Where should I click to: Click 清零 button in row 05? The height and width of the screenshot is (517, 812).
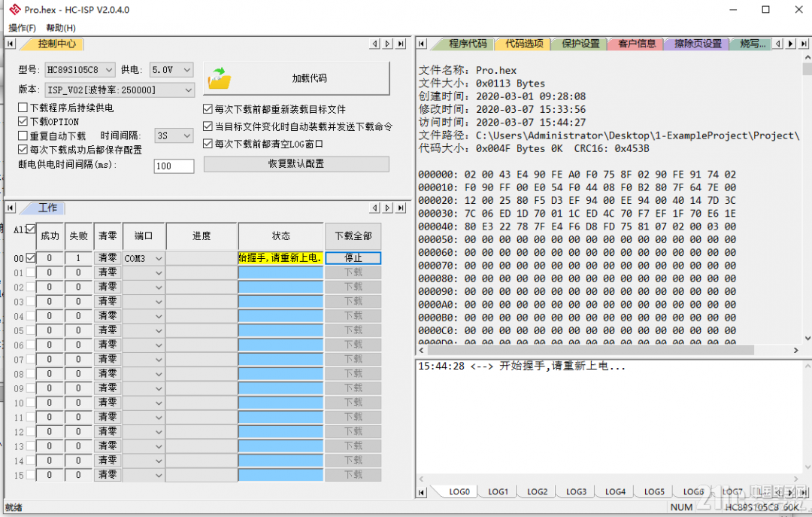[x=108, y=330]
